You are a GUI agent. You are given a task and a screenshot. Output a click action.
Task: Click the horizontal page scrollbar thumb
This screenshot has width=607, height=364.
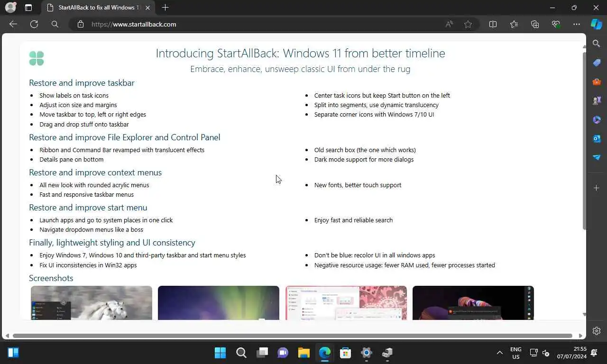292,336
